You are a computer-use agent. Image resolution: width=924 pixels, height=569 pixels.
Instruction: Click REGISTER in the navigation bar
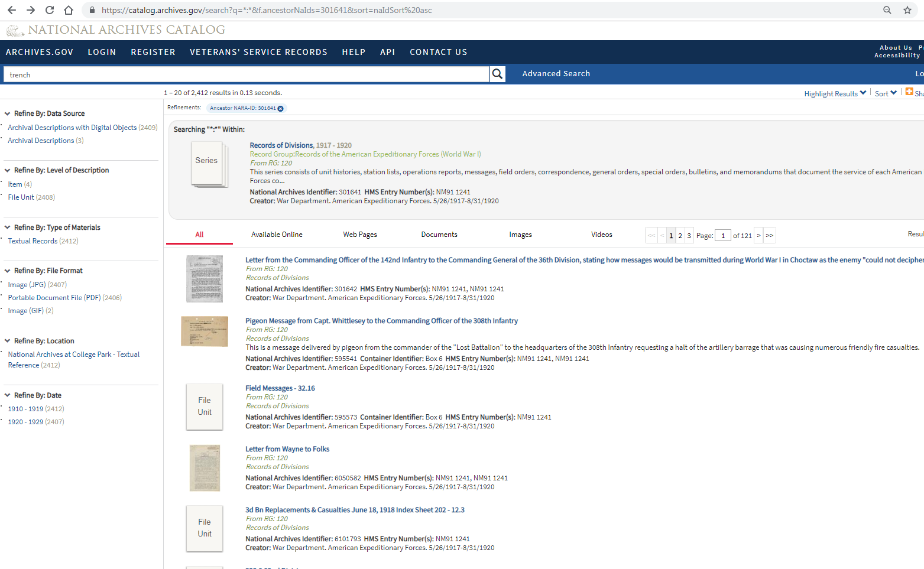(x=153, y=52)
